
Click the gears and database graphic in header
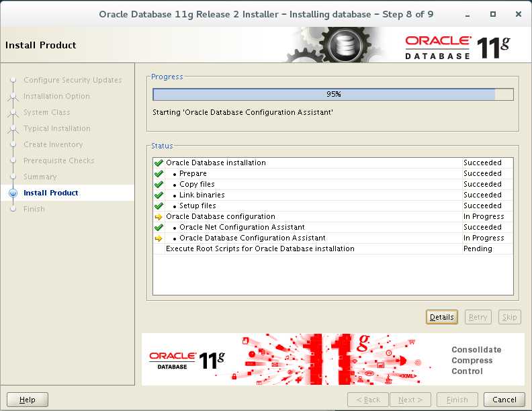(x=335, y=45)
